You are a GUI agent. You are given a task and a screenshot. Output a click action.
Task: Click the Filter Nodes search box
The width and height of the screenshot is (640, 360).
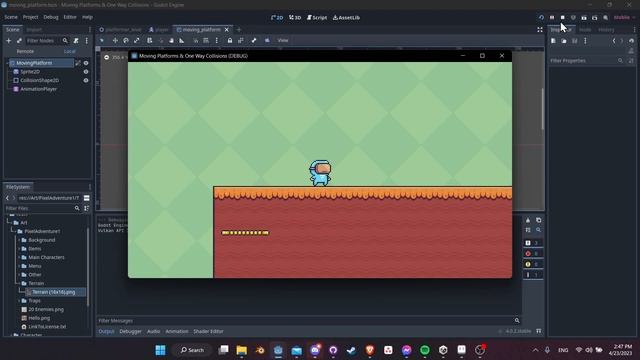pyautogui.click(x=47, y=41)
